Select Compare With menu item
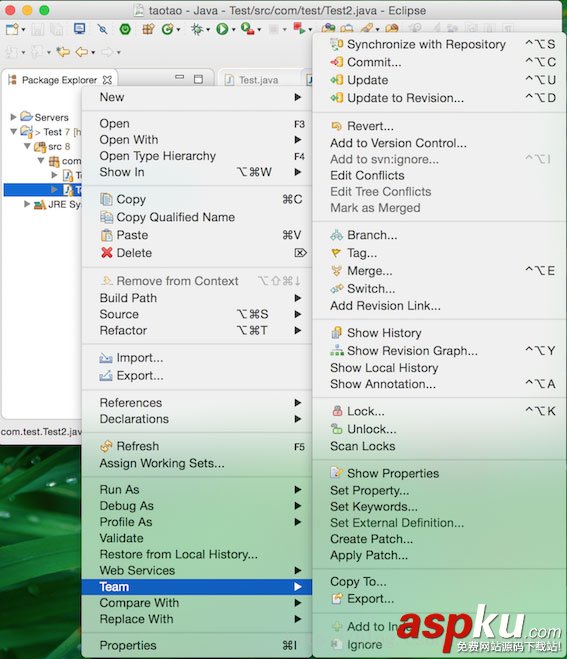Viewport: 567px width, 659px height. [x=197, y=603]
